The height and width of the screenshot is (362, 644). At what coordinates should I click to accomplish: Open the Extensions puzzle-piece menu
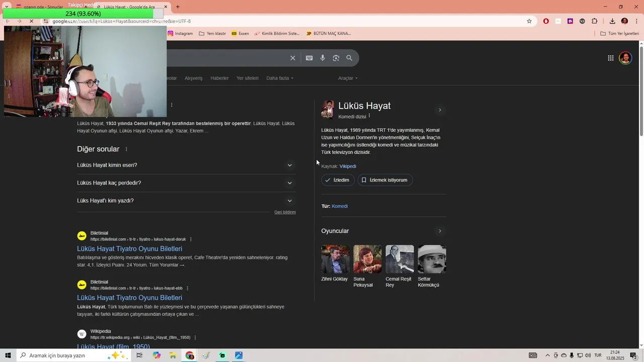point(595,21)
